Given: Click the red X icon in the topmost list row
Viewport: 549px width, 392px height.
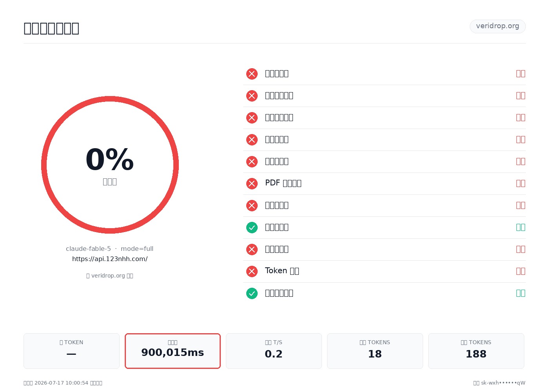Looking at the screenshot, I should click(x=252, y=74).
